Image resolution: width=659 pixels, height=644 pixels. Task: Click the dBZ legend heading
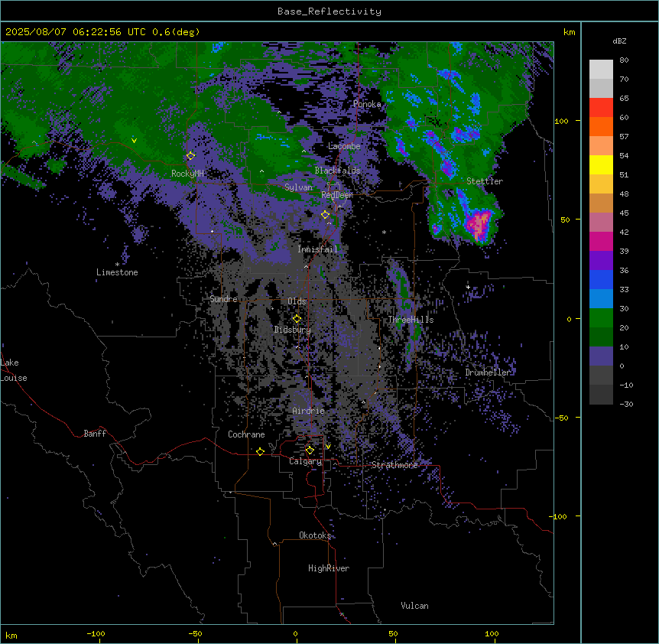[619, 41]
